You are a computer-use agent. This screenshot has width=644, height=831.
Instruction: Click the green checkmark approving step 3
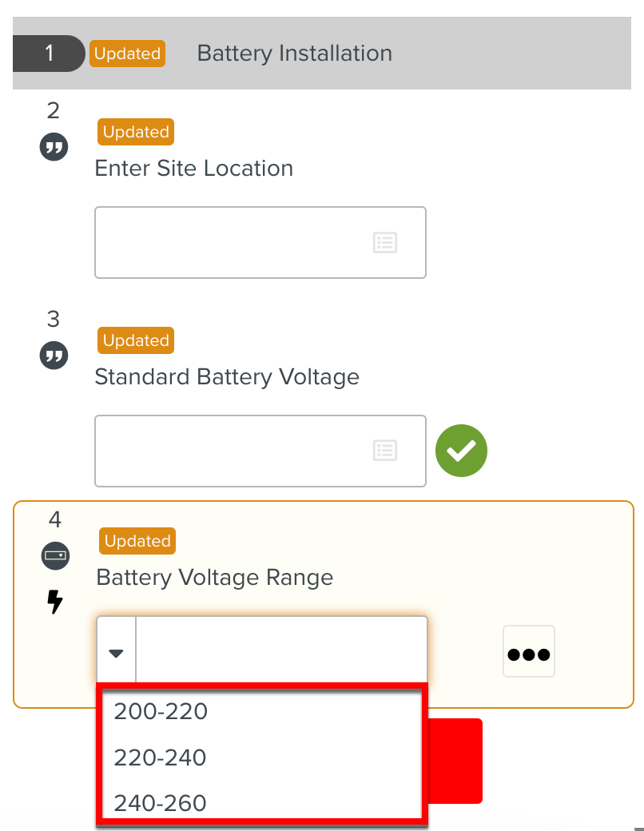pyautogui.click(x=461, y=451)
